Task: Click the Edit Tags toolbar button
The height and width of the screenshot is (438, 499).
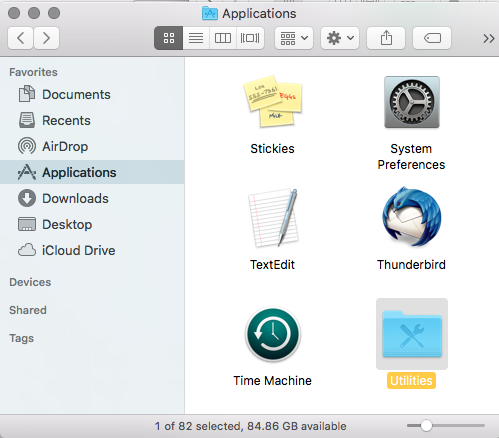Action: tap(432, 38)
